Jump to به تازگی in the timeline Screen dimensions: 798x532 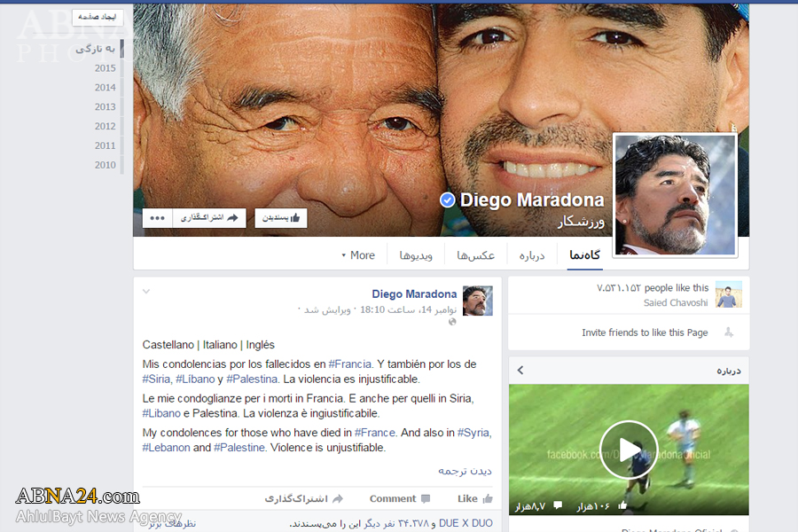pos(95,49)
